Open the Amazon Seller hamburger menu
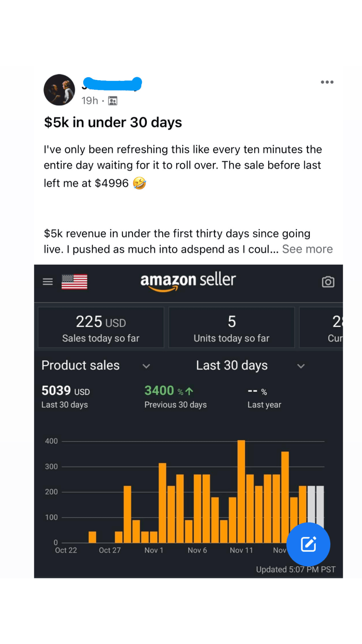The height and width of the screenshot is (644, 362). pyautogui.click(x=48, y=281)
